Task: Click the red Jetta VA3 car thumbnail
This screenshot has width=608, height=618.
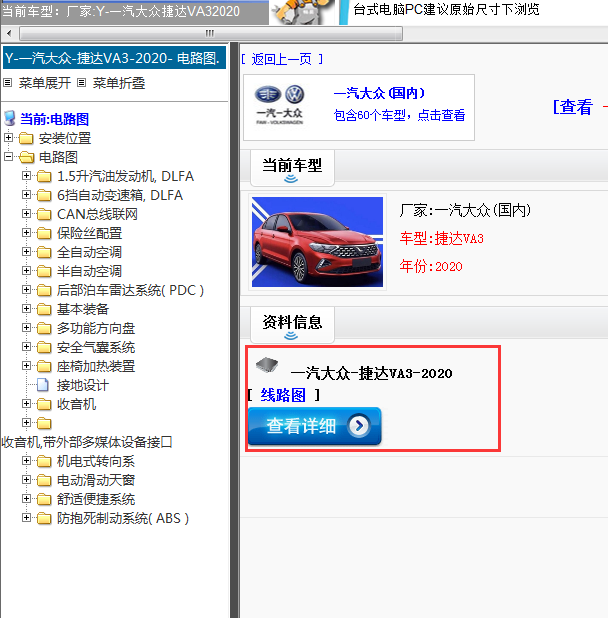Action: [317, 242]
